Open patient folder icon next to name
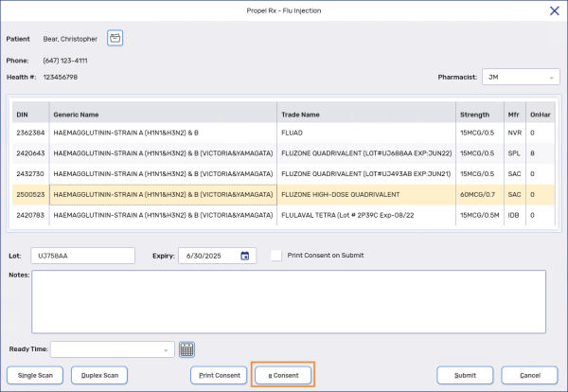 click(x=115, y=38)
